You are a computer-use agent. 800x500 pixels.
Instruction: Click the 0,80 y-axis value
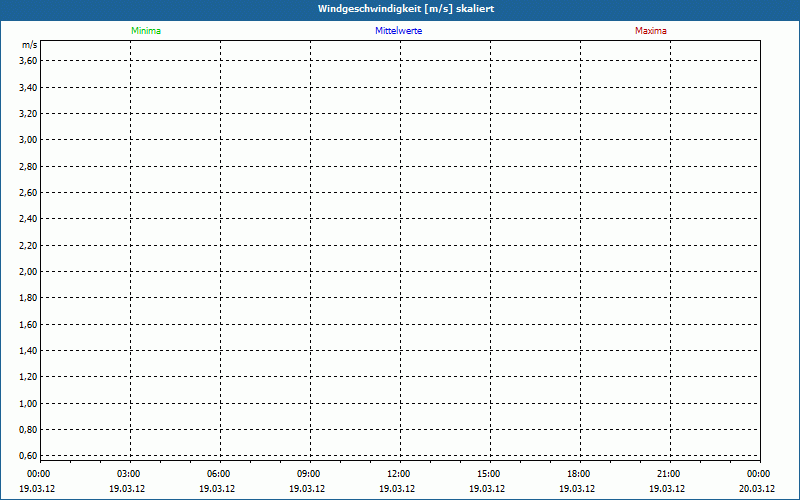pyautogui.click(x=28, y=430)
